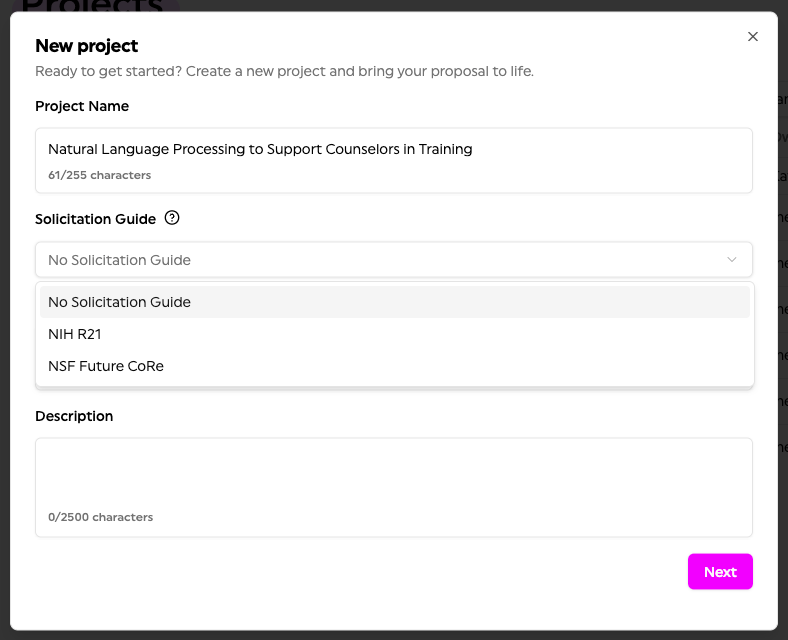Focus the Project Name text field
This screenshot has width=788, height=640.
point(394,150)
